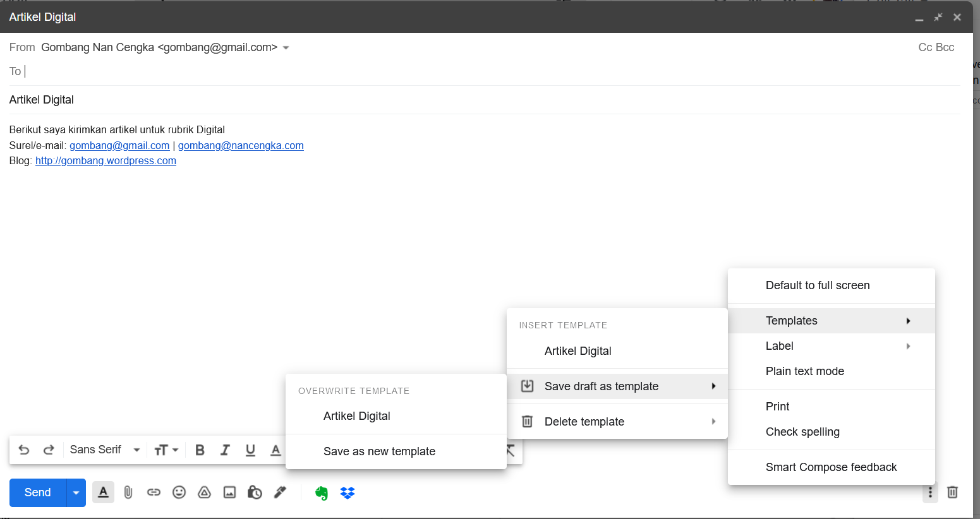Exit full screen compose window
Viewport: 980px width, 519px height.
[938, 17]
